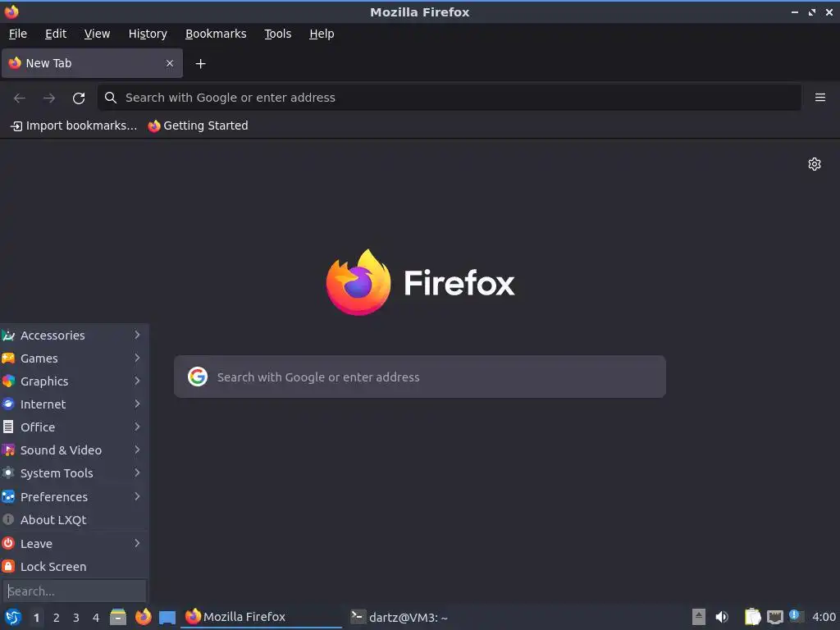Open volume control in system tray
This screenshot has width=840, height=630.
pyautogui.click(x=722, y=617)
